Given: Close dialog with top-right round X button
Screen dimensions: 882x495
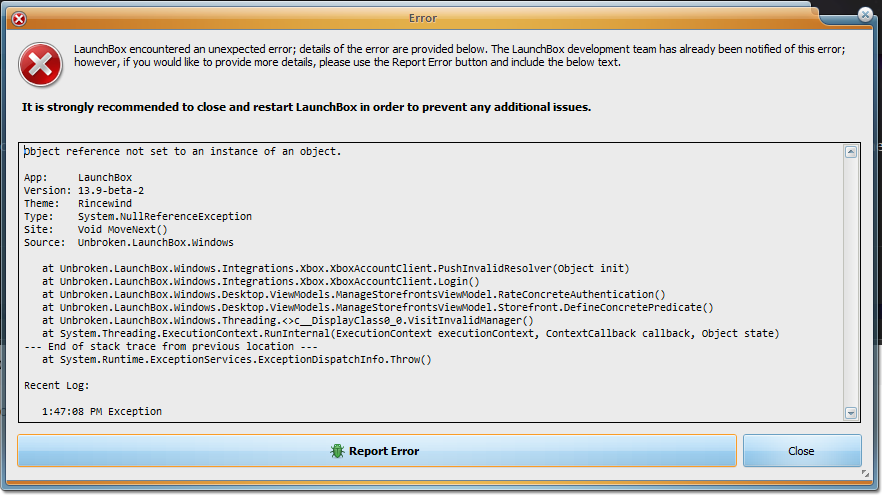Looking at the screenshot, I should coord(865,15).
